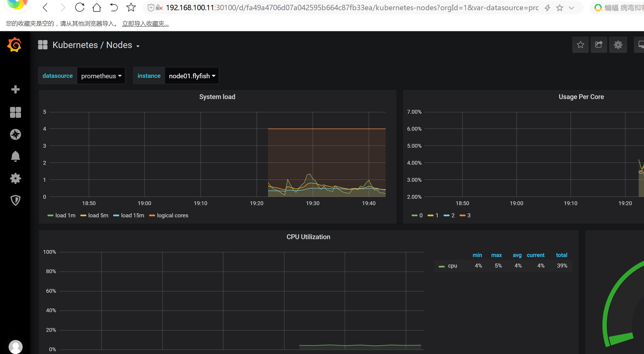Click the dashboard grid icon by title
Image resolution: width=644 pixels, height=354 pixels.
43,45
